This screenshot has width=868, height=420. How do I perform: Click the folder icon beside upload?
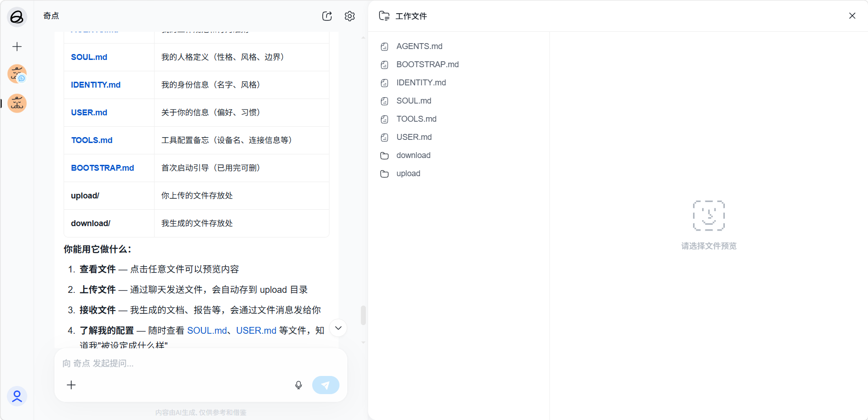pos(384,173)
